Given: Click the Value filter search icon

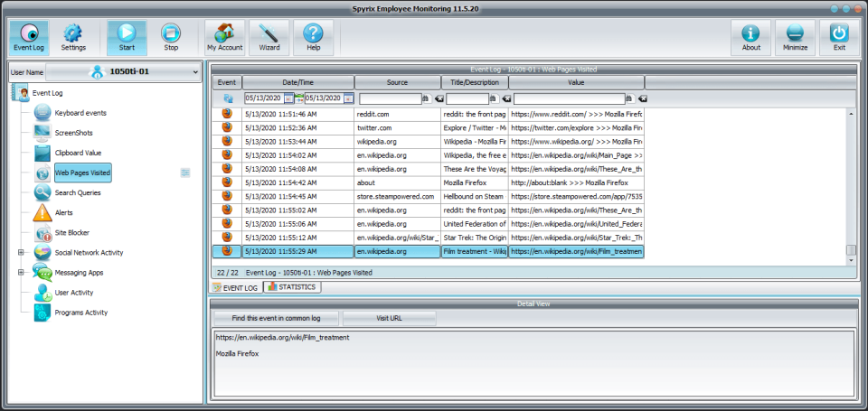Looking at the screenshot, I should click(x=629, y=98).
